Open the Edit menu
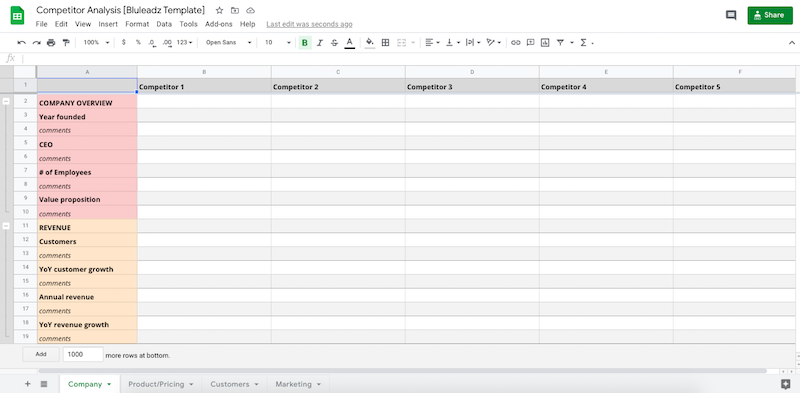 click(61, 24)
